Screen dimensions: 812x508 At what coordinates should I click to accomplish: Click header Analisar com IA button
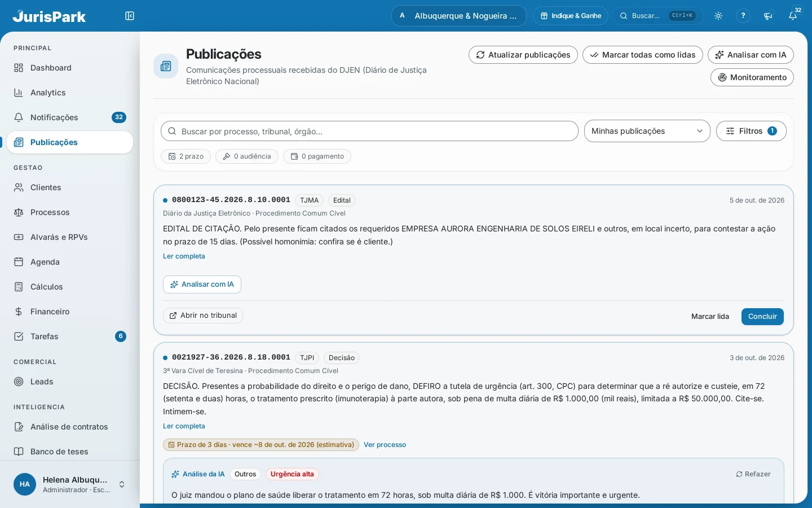(751, 55)
